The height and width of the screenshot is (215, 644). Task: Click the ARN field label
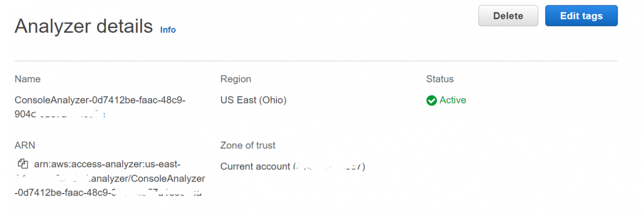click(x=25, y=145)
